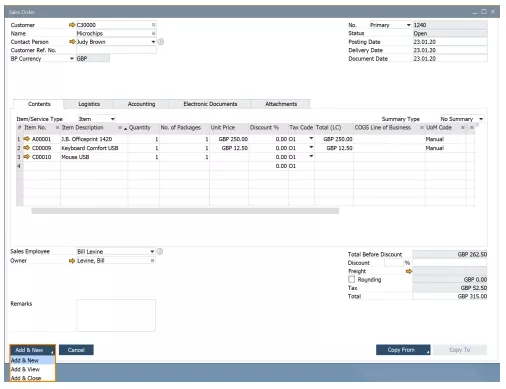506x389 pixels.
Task: Click the Total GBP 315.00 field
Action: pos(450,296)
